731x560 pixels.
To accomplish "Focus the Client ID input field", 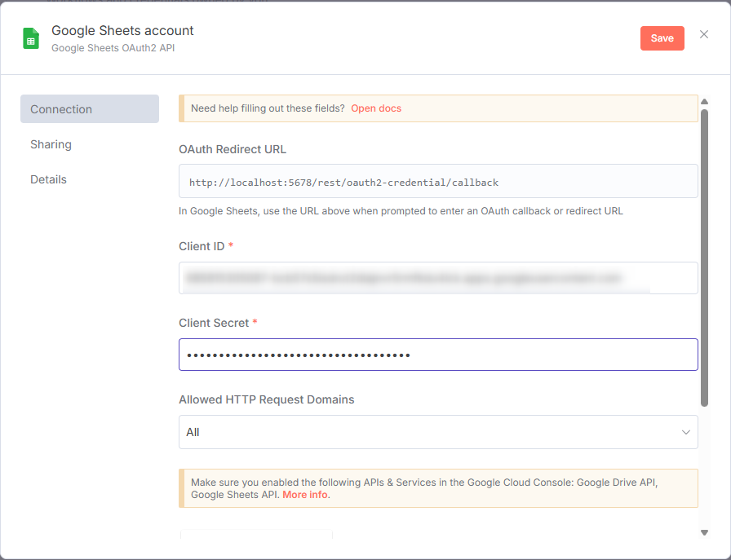I will [438, 278].
